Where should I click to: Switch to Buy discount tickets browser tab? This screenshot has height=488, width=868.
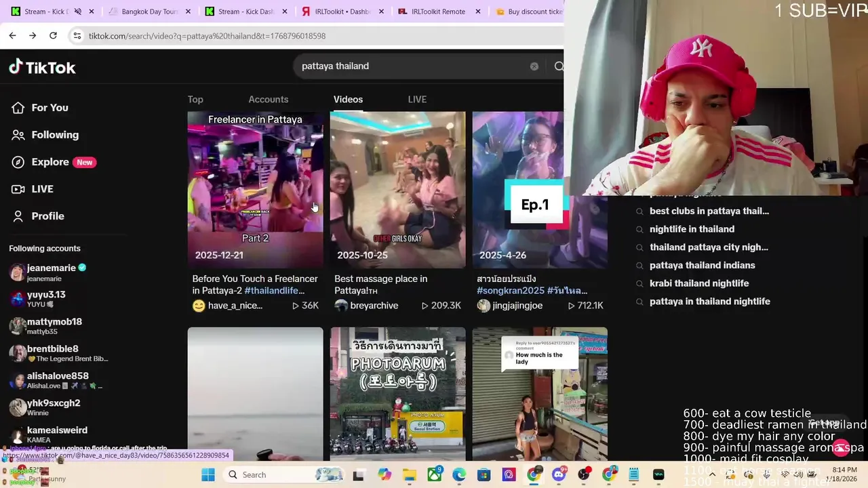click(528, 12)
